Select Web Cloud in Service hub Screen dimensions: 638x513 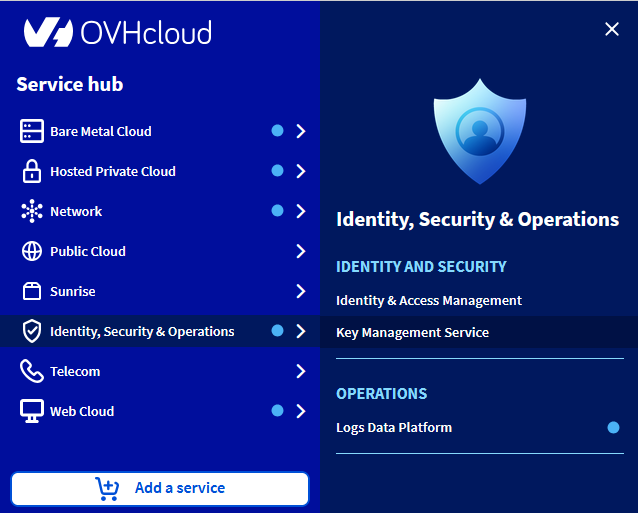82,411
